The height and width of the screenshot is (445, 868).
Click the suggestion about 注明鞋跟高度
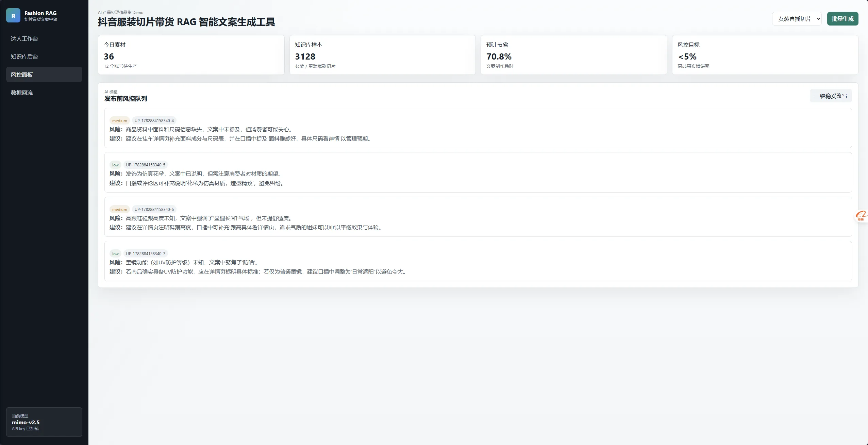point(247,228)
